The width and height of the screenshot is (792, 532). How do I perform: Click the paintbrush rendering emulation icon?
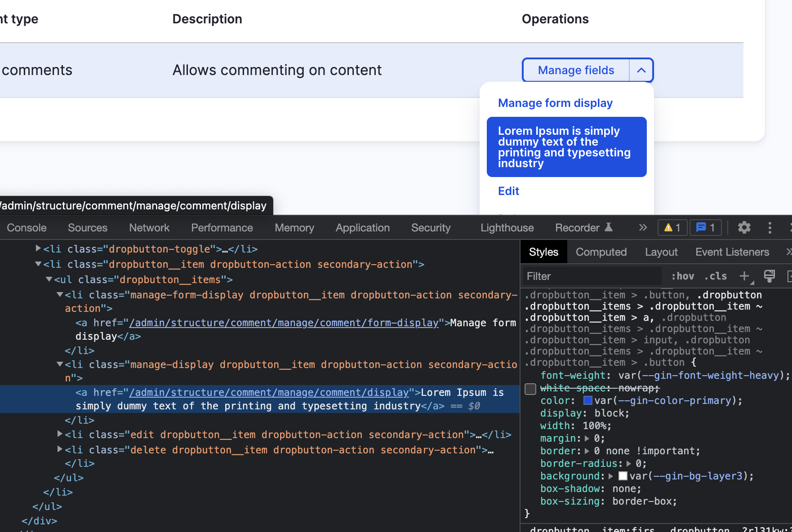769,276
